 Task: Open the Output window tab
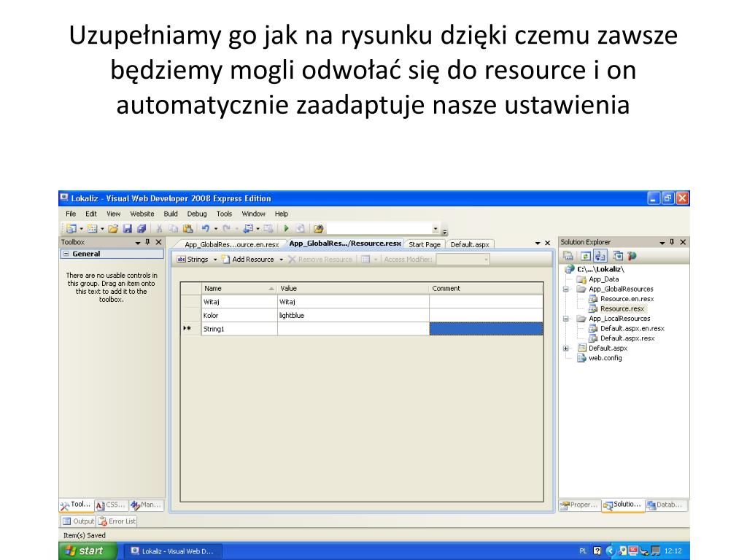[x=79, y=521]
